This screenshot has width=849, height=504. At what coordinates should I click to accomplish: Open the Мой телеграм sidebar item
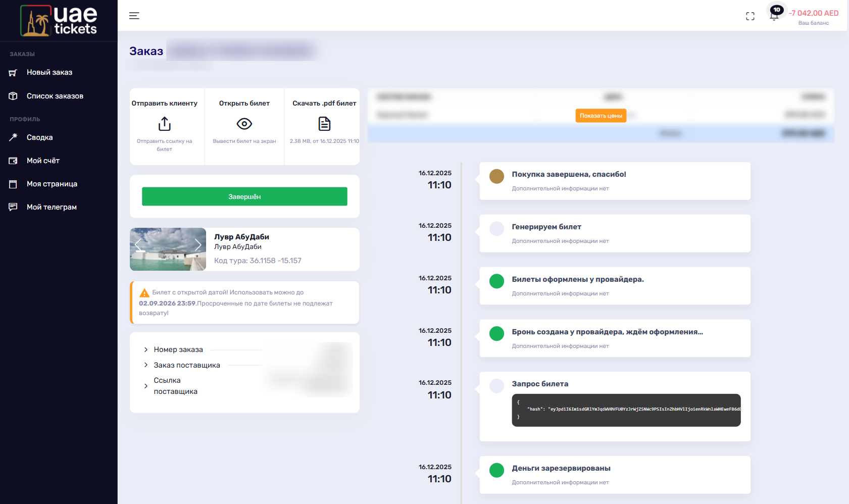point(52,207)
